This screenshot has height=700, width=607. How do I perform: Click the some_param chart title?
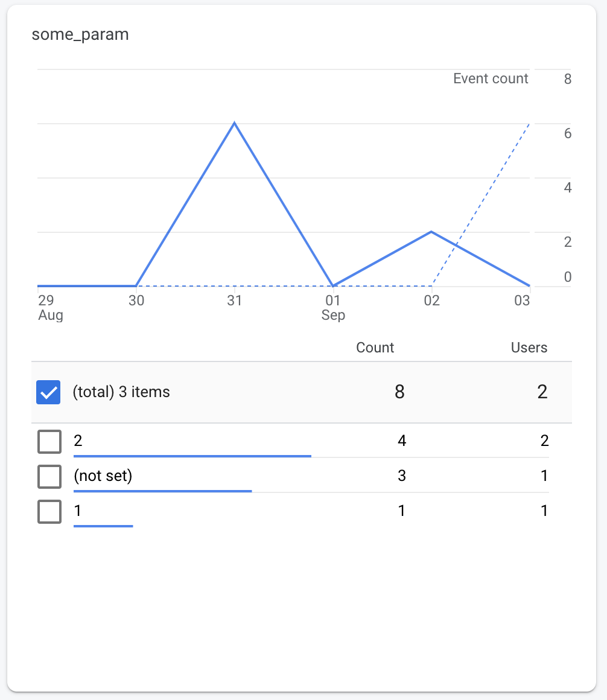(x=80, y=34)
